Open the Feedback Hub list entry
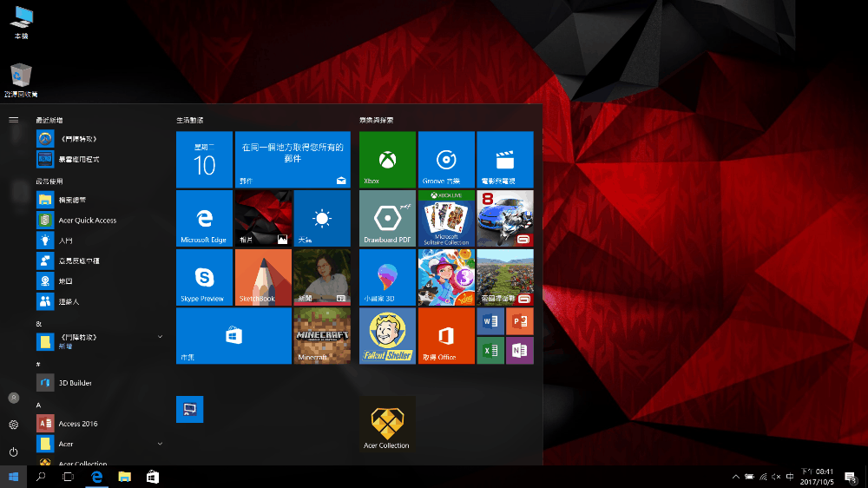The width and height of the screenshot is (868, 488). (x=100, y=260)
